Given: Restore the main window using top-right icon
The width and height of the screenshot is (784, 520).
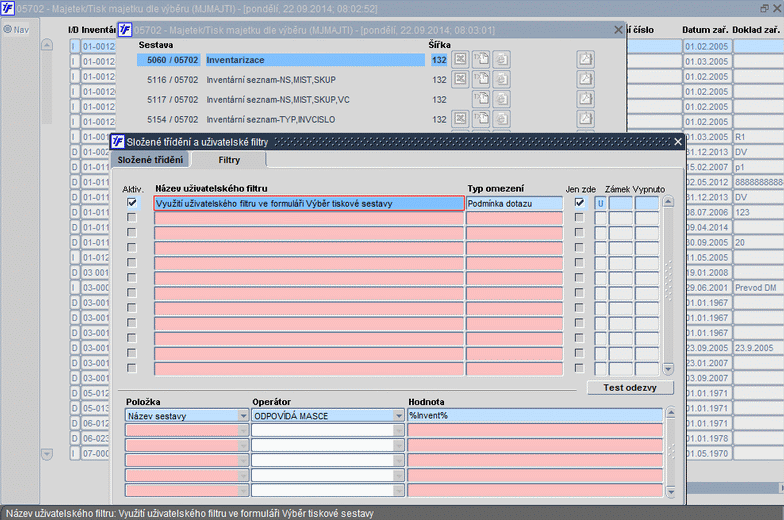Looking at the screenshot, I should point(764,8).
